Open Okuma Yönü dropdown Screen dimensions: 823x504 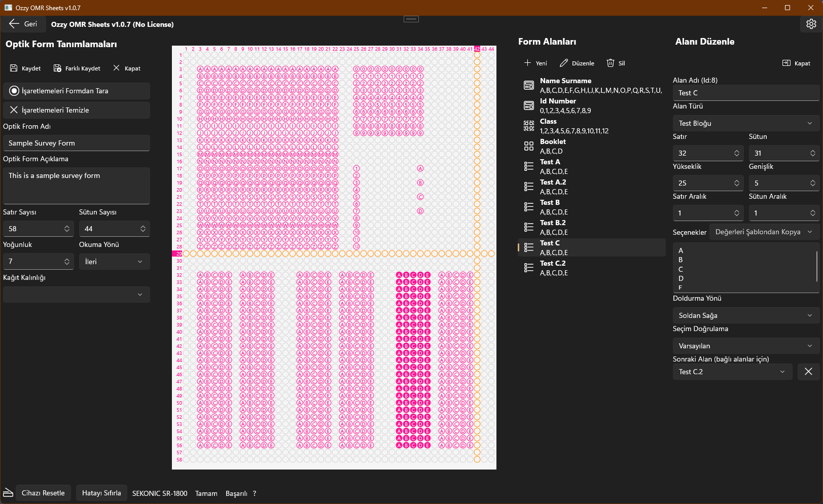tap(114, 262)
